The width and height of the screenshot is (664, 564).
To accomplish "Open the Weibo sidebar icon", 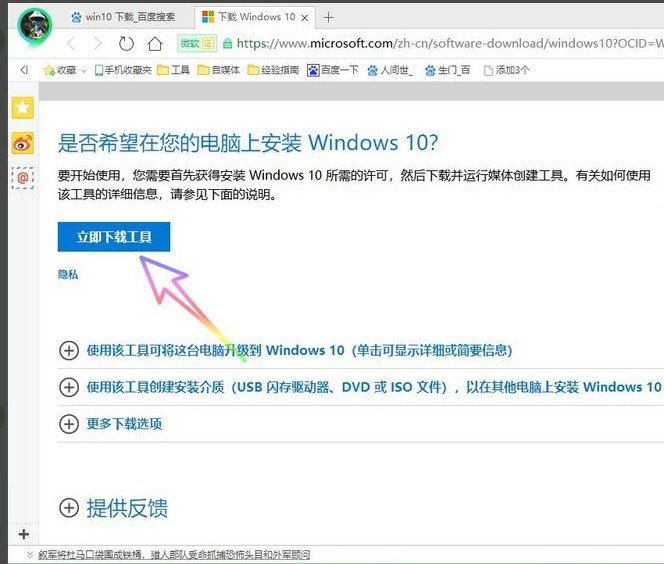I will click(x=22, y=143).
